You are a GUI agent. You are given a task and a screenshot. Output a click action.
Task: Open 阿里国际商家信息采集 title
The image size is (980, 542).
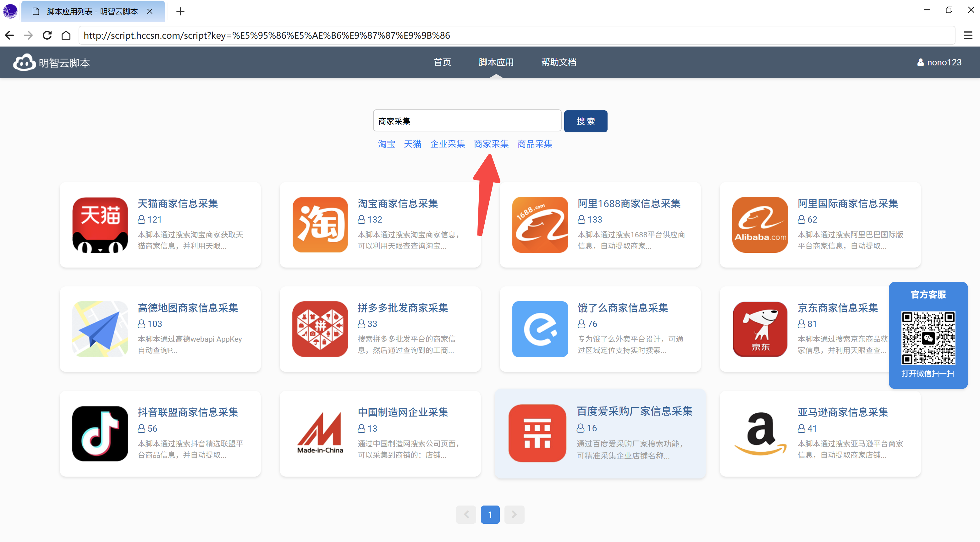[x=848, y=204]
